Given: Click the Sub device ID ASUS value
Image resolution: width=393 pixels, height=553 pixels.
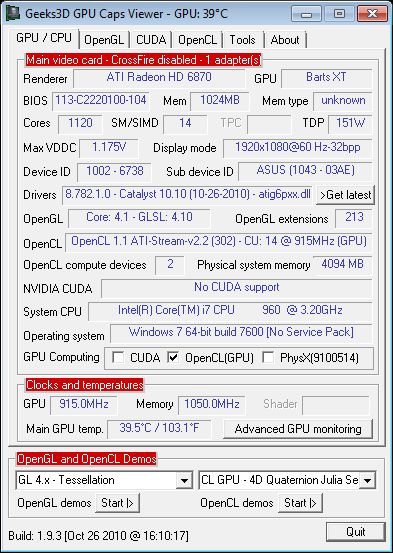Looking at the screenshot, I should pyautogui.click(x=305, y=171).
